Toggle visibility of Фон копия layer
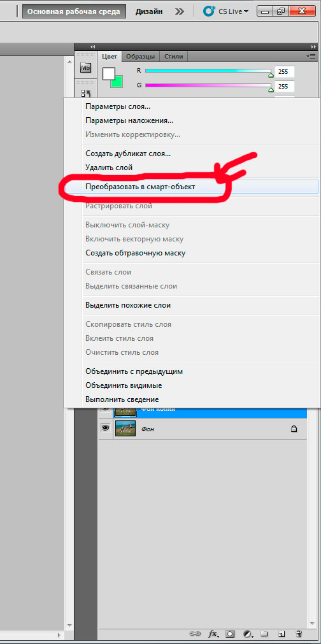Viewport: 321px width, 644px height. tap(106, 410)
